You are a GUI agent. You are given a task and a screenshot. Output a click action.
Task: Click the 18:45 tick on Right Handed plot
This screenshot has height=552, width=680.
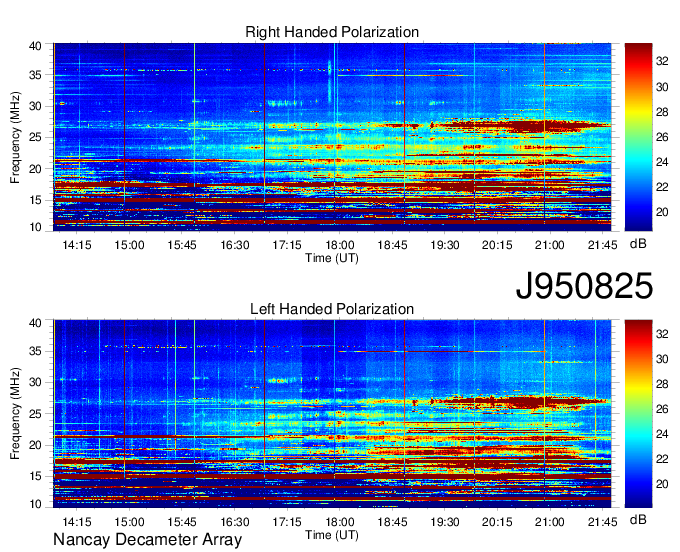point(392,245)
